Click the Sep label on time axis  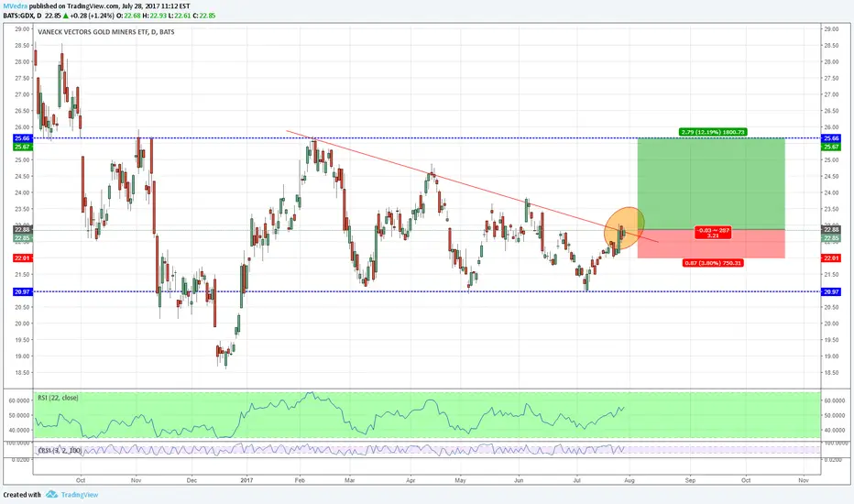(690, 480)
